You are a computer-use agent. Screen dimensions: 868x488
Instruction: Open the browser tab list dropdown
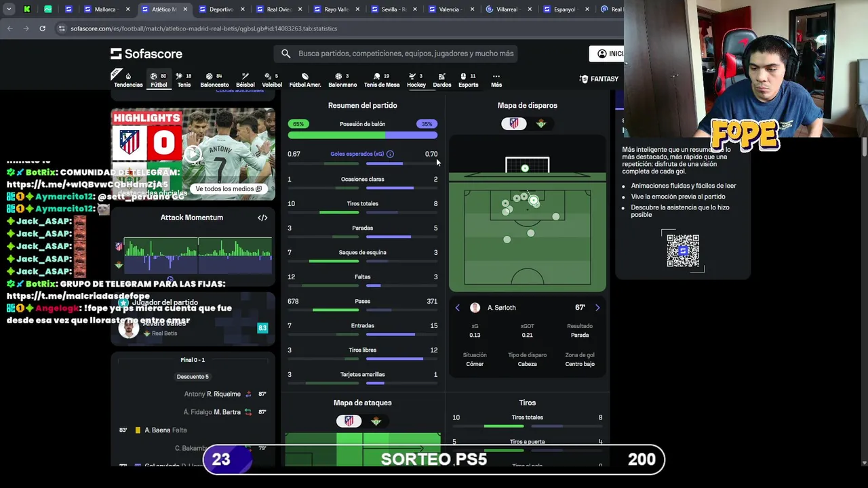pyautogui.click(x=9, y=9)
